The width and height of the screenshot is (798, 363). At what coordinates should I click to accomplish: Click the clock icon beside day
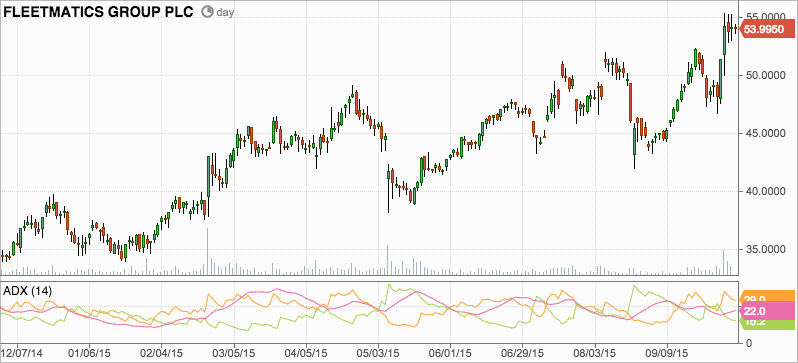(x=207, y=12)
